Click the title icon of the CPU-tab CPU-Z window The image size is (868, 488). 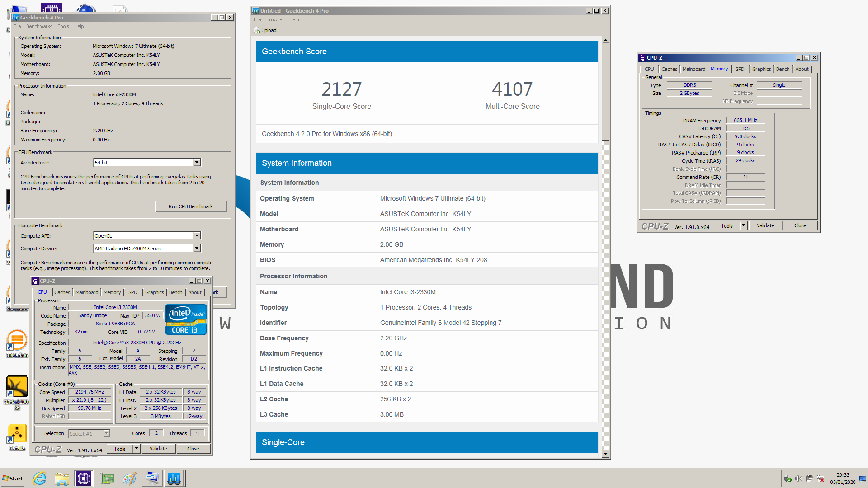tap(35, 281)
